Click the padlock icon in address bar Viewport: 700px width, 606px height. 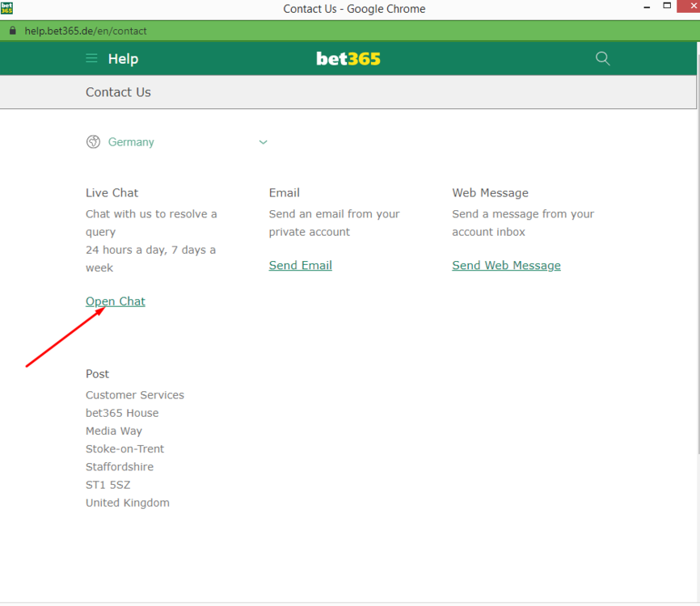coord(12,31)
